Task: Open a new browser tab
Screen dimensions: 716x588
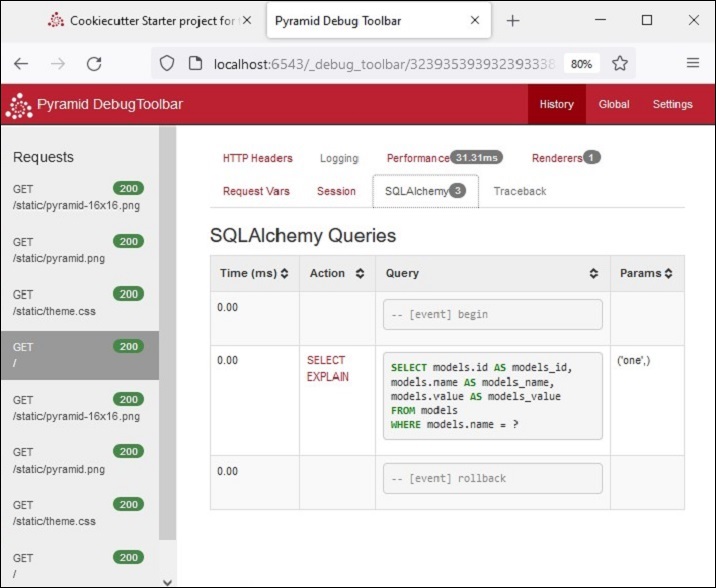Action: [x=513, y=20]
